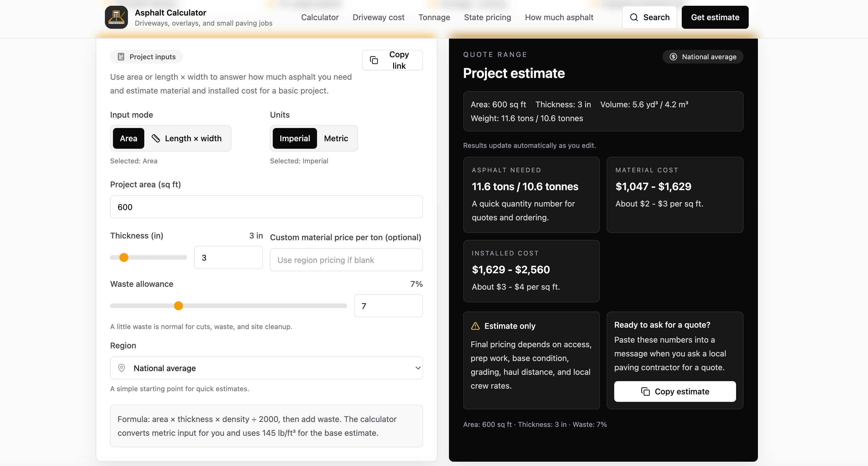868x466 pixels.
Task: Select Imperial units
Action: 295,138
